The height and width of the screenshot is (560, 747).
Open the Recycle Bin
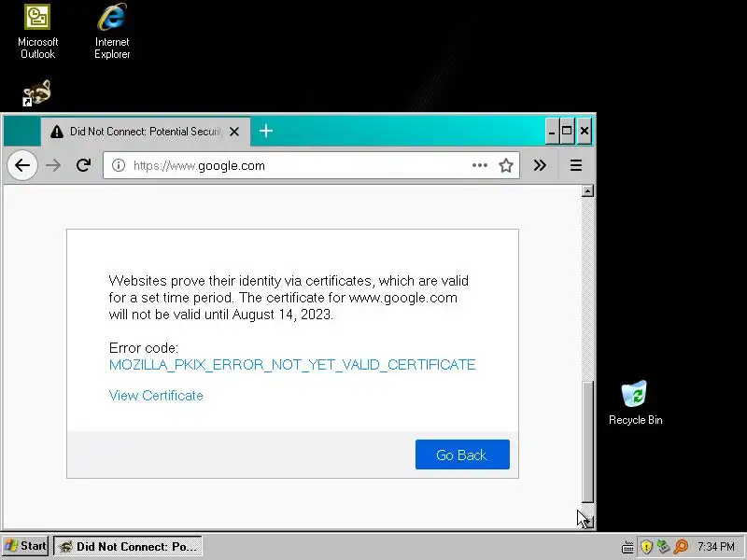(635, 402)
